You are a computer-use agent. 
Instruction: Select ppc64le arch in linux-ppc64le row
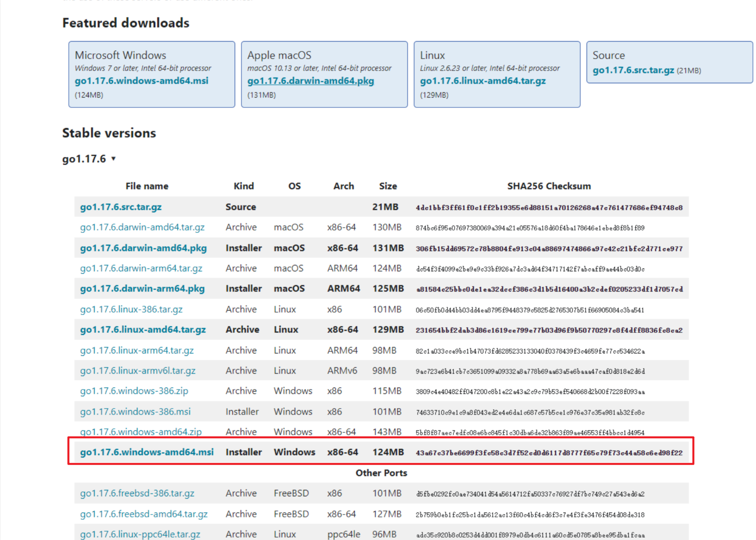[x=344, y=534]
